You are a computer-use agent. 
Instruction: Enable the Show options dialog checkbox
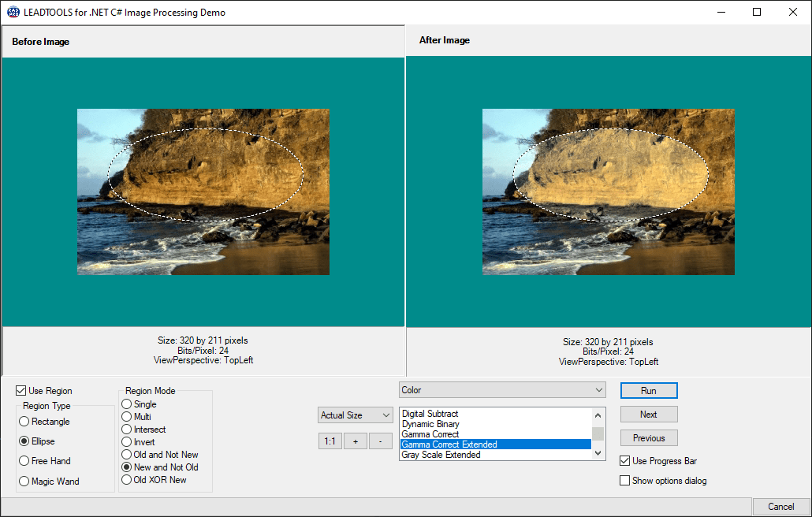click(x=624, y=480)
